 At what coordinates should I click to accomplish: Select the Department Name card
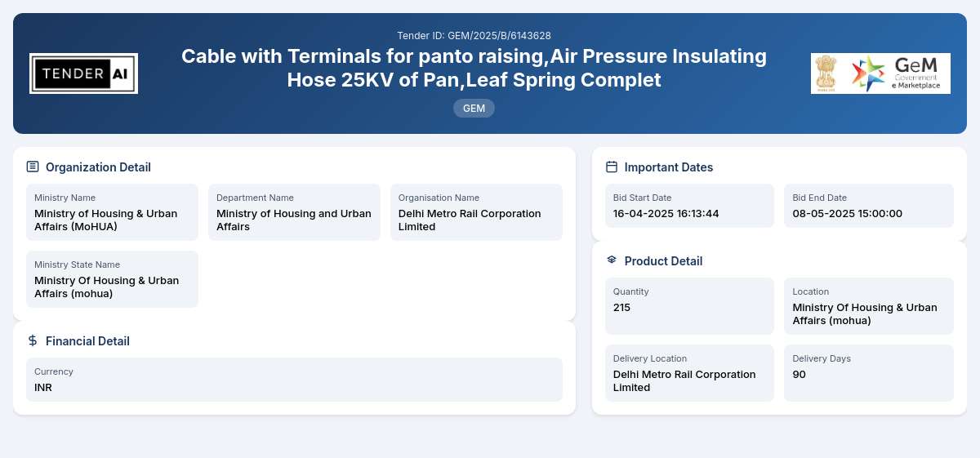pyautogui.click(x=294, y=212)
